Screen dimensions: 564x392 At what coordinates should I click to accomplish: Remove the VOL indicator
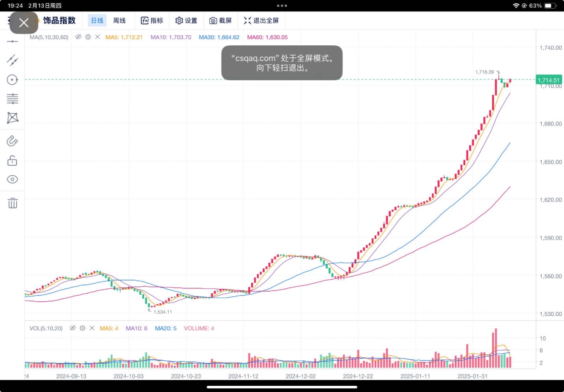tap(92, 328)
